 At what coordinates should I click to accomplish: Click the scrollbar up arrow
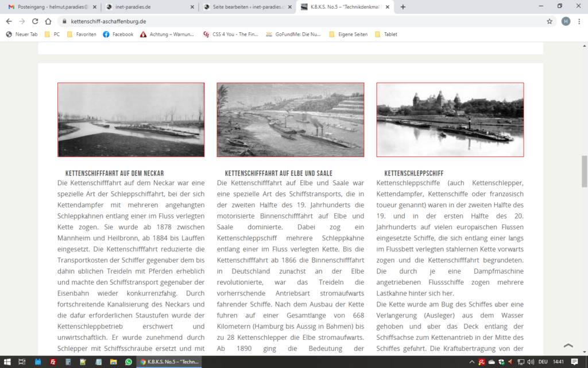[x=584, y=46]
